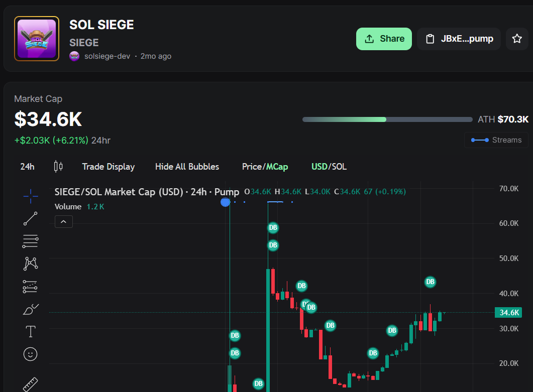The height and width of the screenshot is (392, 533).
Task: Open the emoji icons tool
Action: click(30, 354)
